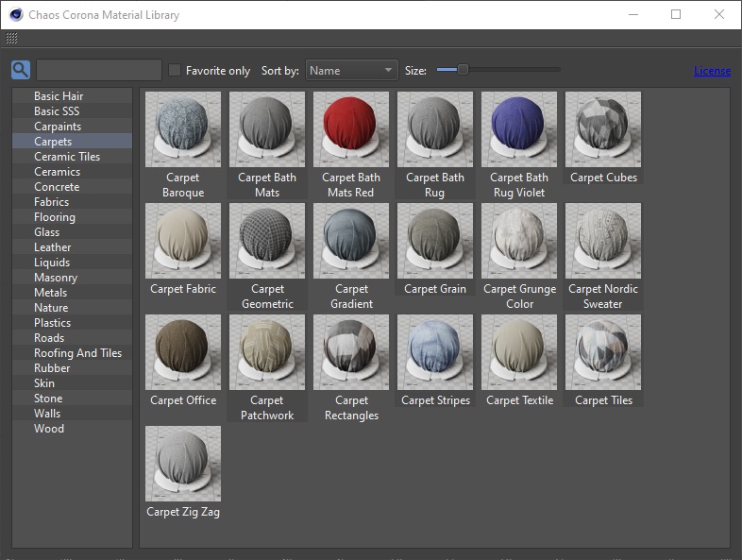Open the Wood material category
The image size is (742, 560).
click(x=49, y=429)
